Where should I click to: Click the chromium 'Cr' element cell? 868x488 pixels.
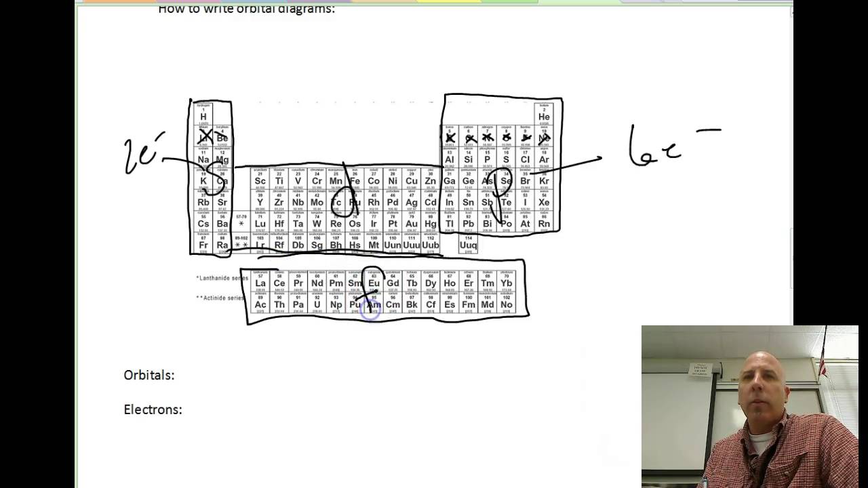pyautogui.click(x=317, y=178)
